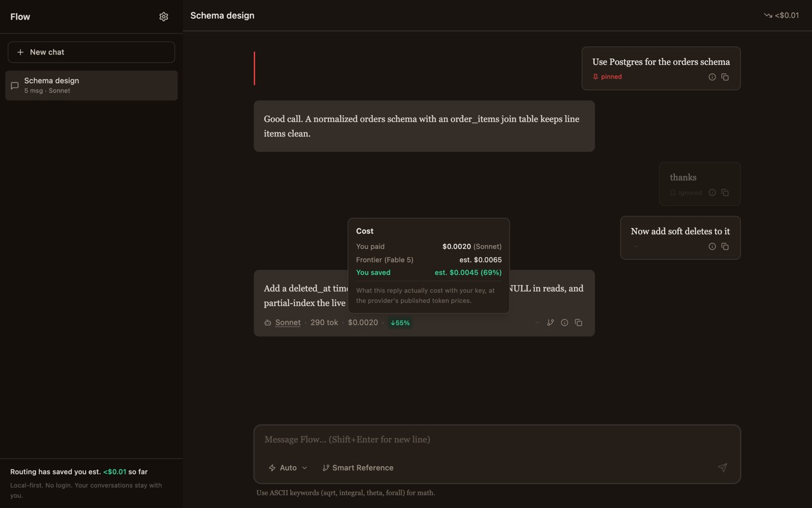Image resolution: width=812 pixels, height=508 pixels.
Task: Click the Flow app title in sidebar
Action: coord(20,17)
